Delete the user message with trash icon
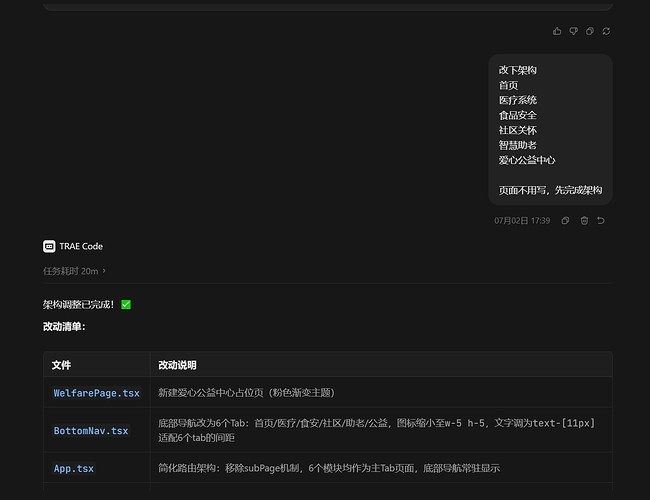 pyautogui.click(x=584, y=221)
